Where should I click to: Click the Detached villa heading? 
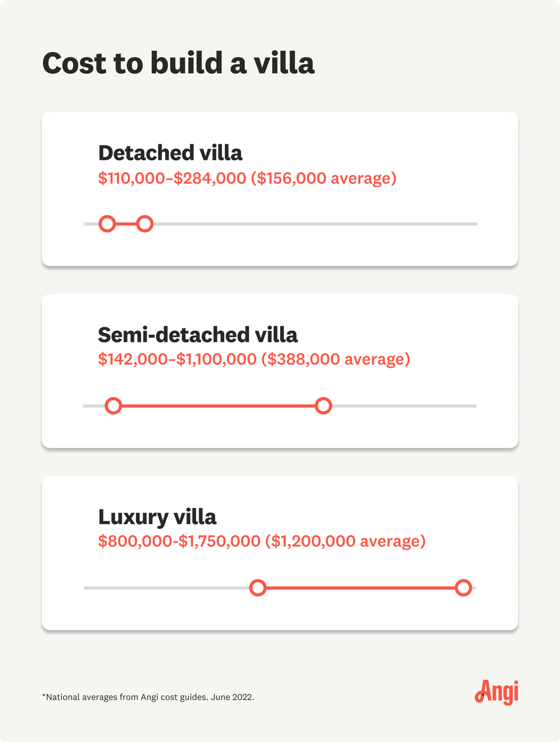pyautogui.click(x=170, y=153)
